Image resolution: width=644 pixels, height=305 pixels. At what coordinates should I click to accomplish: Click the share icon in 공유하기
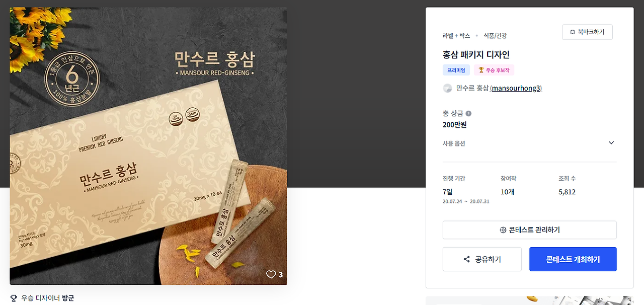click(467, 259)
